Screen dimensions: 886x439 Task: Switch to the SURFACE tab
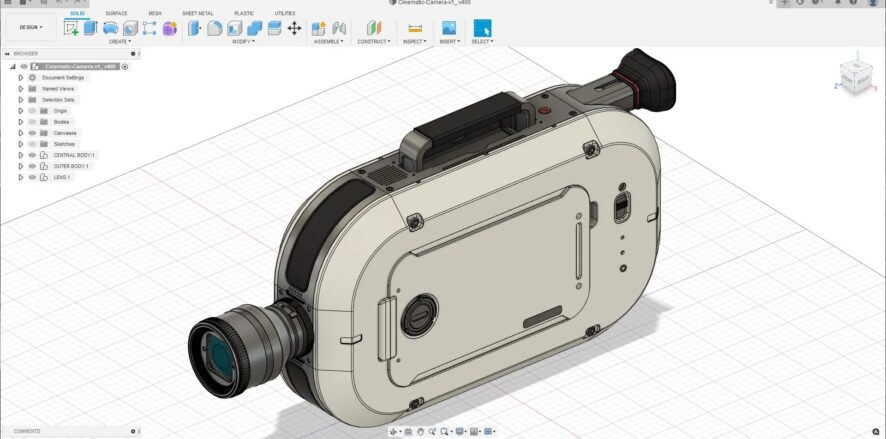[x=116, y=13]
